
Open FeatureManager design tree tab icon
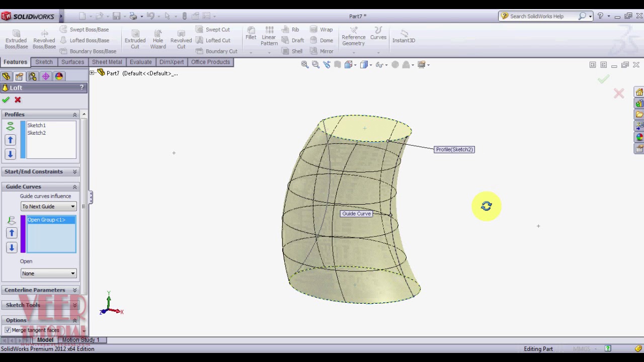[x=6, y=76]
